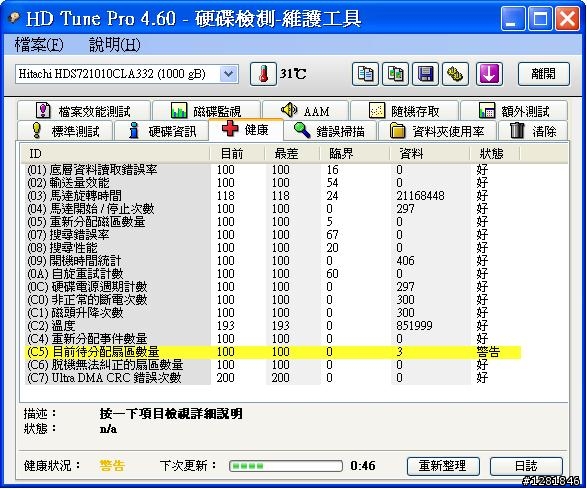Close the HD Tune Pro window
This screenshot has width=587, height=489.
pyautogui.click(x=568, y=19)
